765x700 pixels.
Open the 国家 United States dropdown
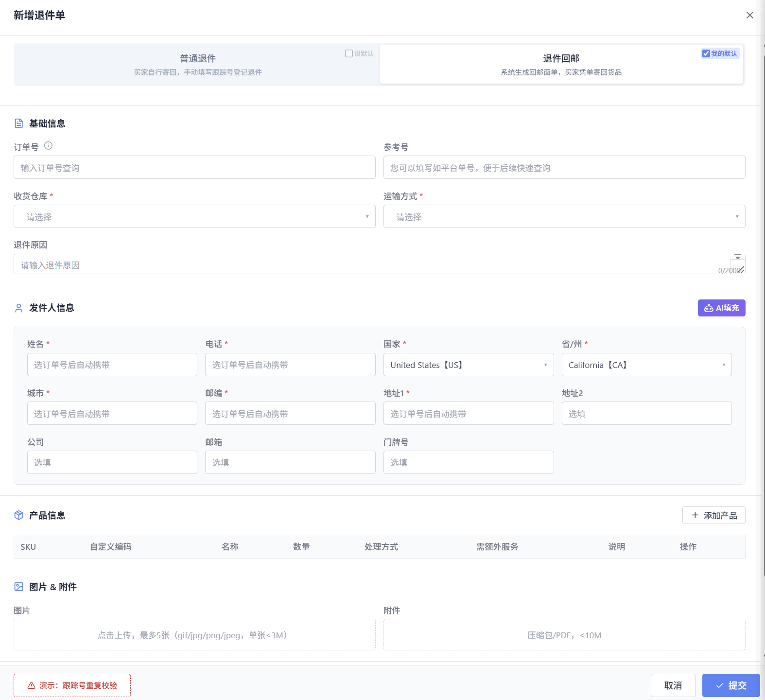tap(469, 365)
